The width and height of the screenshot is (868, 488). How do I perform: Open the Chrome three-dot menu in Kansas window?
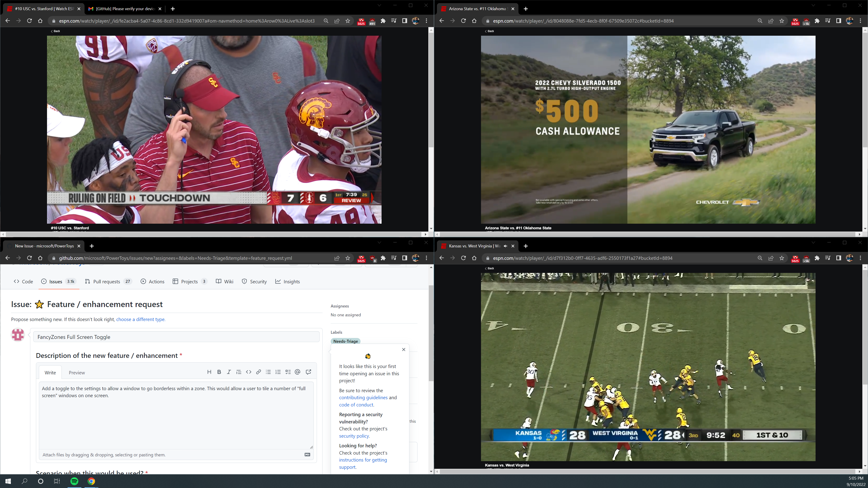tap(861, 258)
